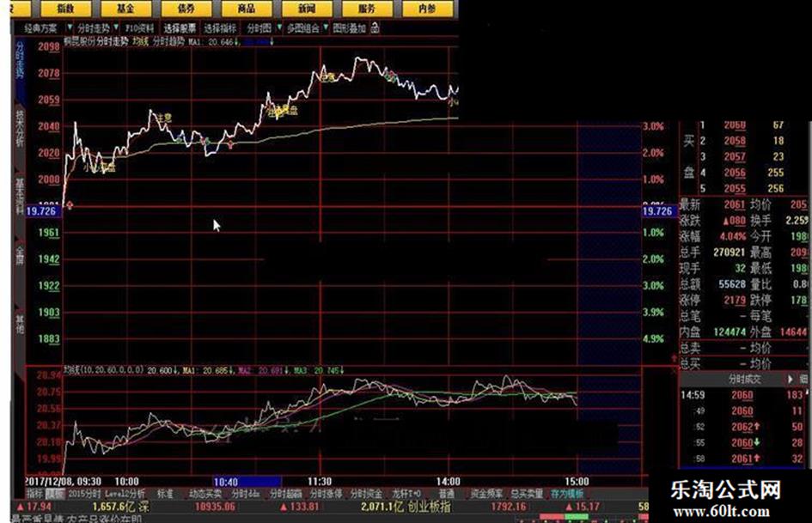Select the 总买卖量 bottom tab
The width and height of the screenshot is (812, 523).
tap(527, 494)
